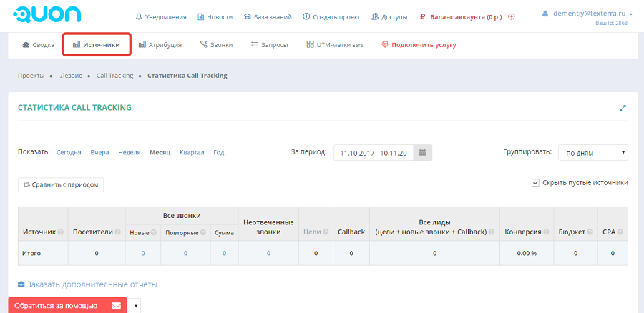Switch to the Атрибуция tab
Screen dimensions: 644x313
coord(160,45)
